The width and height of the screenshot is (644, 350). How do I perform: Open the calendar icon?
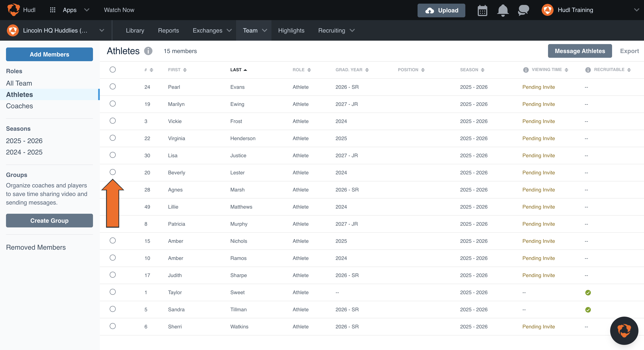(x=482, y=10)
